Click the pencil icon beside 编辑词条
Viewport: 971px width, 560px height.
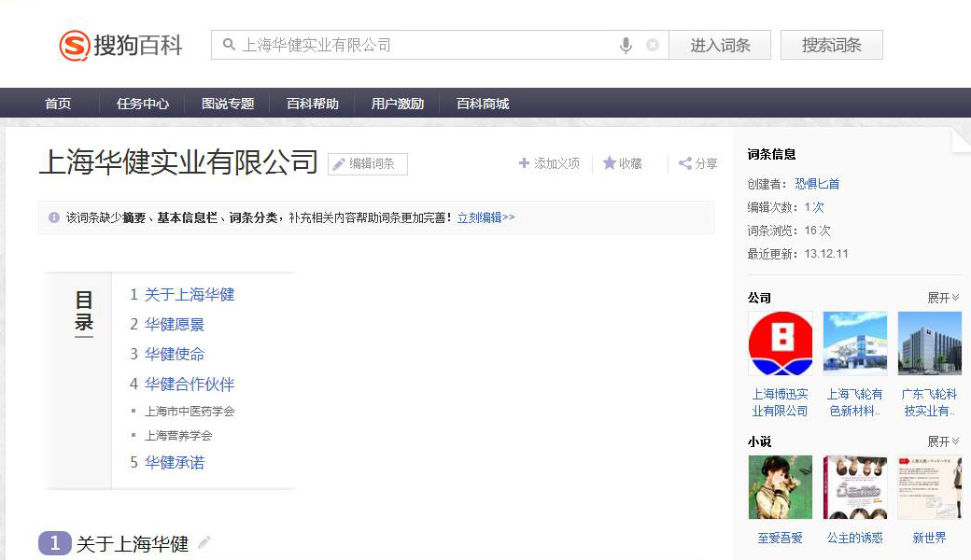339,164
